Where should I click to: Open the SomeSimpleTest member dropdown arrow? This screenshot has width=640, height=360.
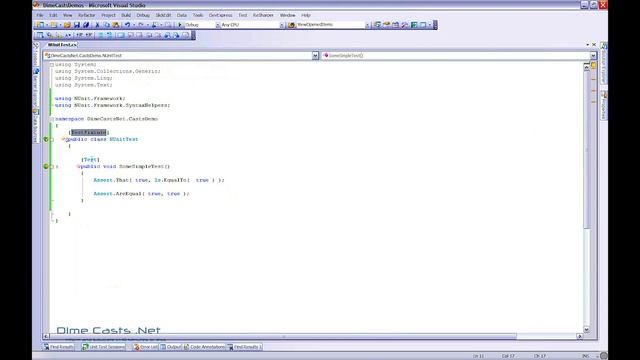tap(593, 56)
